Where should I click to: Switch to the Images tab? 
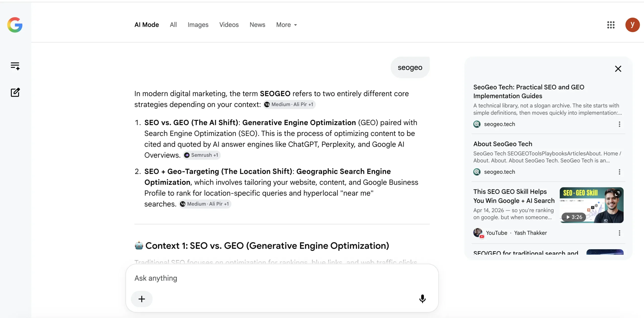198,25
